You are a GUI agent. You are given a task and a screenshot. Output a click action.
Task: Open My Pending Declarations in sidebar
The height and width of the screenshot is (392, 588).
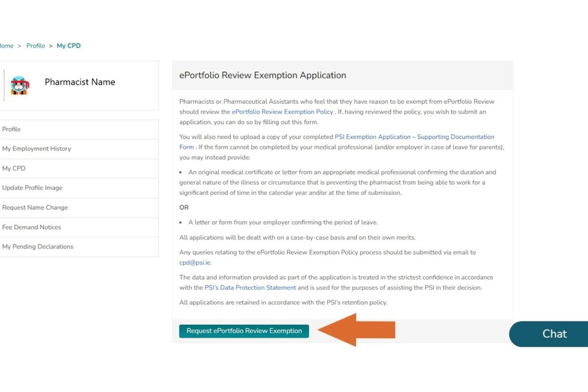tap(79, 247)
